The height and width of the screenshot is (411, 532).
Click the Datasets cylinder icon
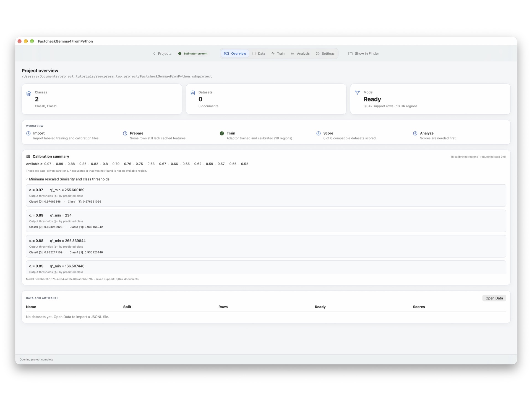(193, 93)
